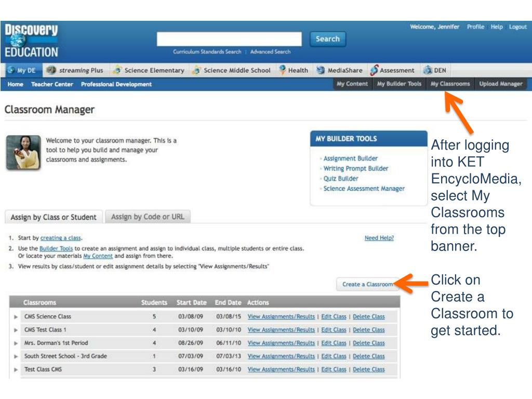Click the Science Middle School icon
Image resolution: width=532 pixels, height=399 pixels.
196,70
